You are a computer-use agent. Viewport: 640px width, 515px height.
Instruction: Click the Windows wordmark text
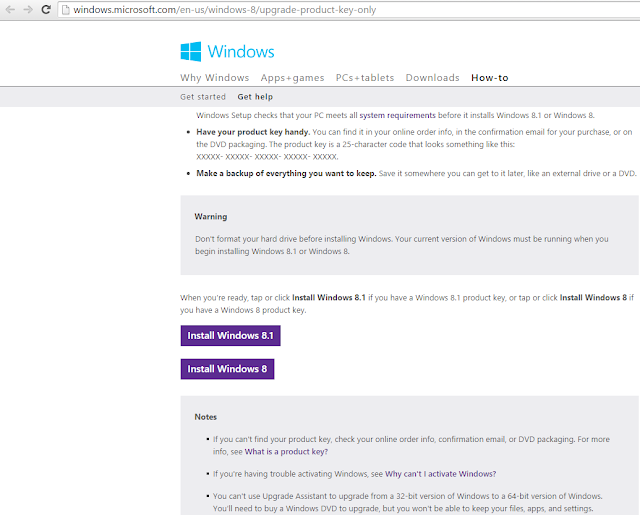pyautogui.click(x=241, y=52)
